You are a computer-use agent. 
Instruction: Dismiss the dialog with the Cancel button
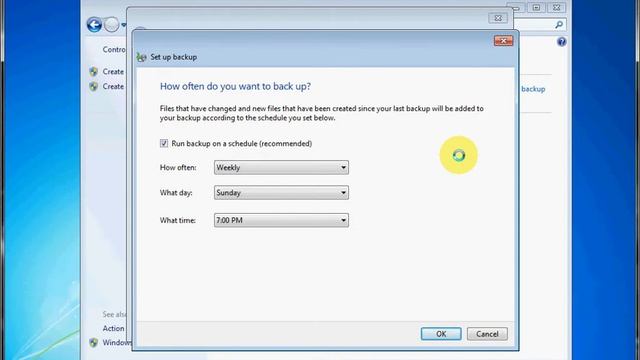487,334
